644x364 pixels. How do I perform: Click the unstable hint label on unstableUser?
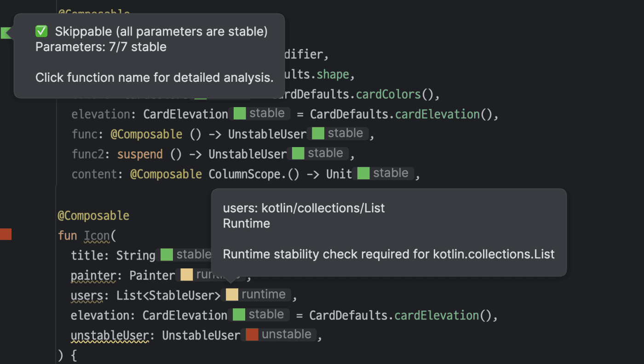[x=287, y=335]
